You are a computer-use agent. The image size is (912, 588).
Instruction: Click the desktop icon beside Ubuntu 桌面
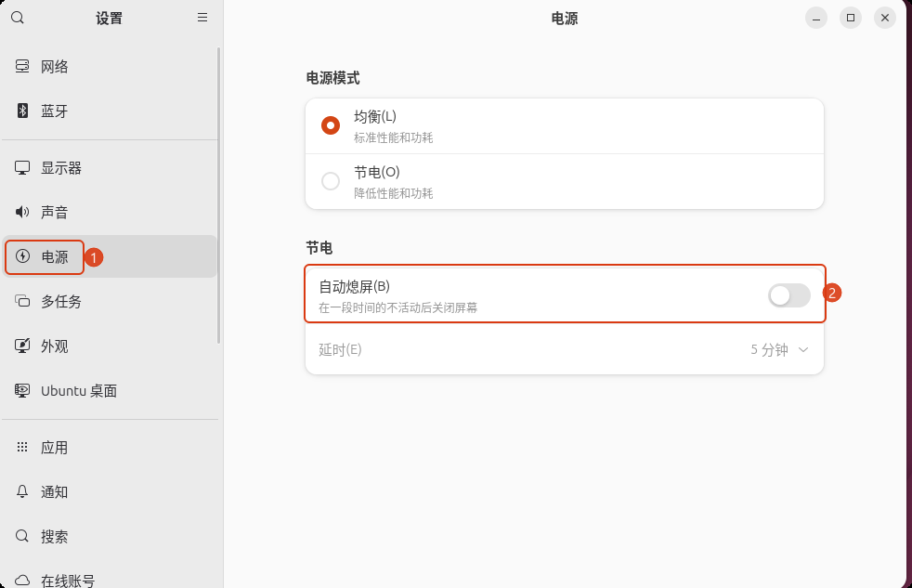(x=22, y=390)
